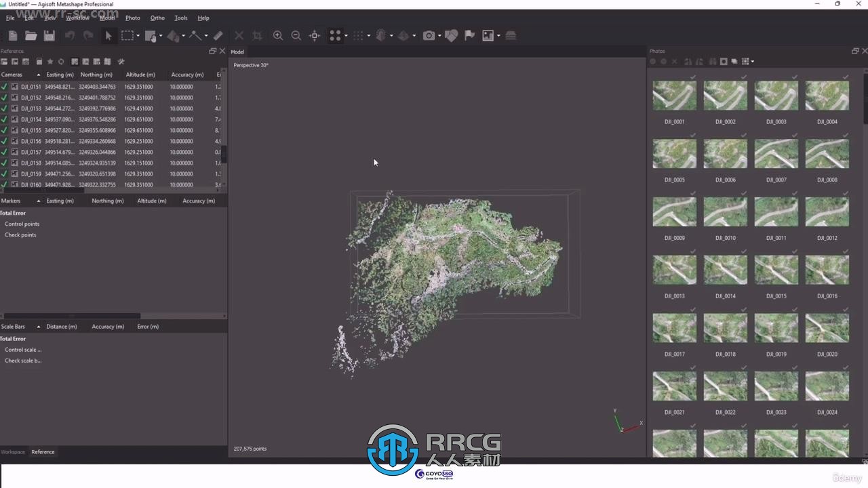
Task: Click Altitude (m) cameras column header
Action: point(140,75)
